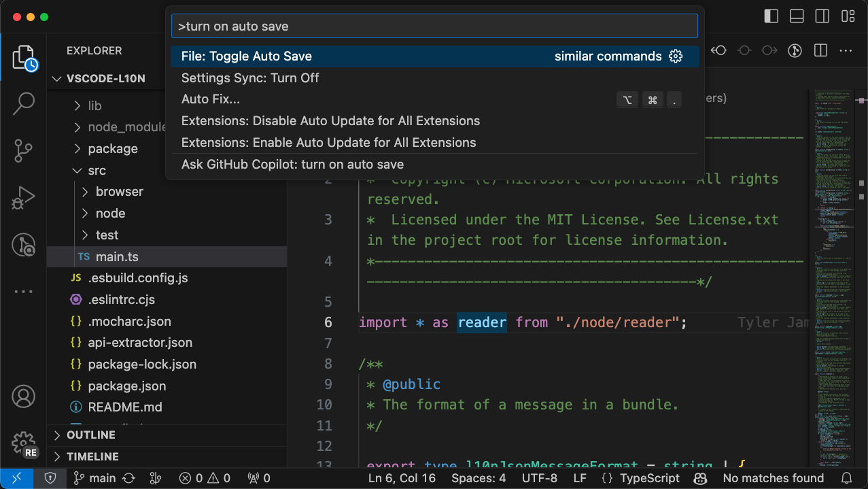868x489 pixels.
Task: Open the Run and Debug view
Action: pyautogui.click(x=23, y=198)
